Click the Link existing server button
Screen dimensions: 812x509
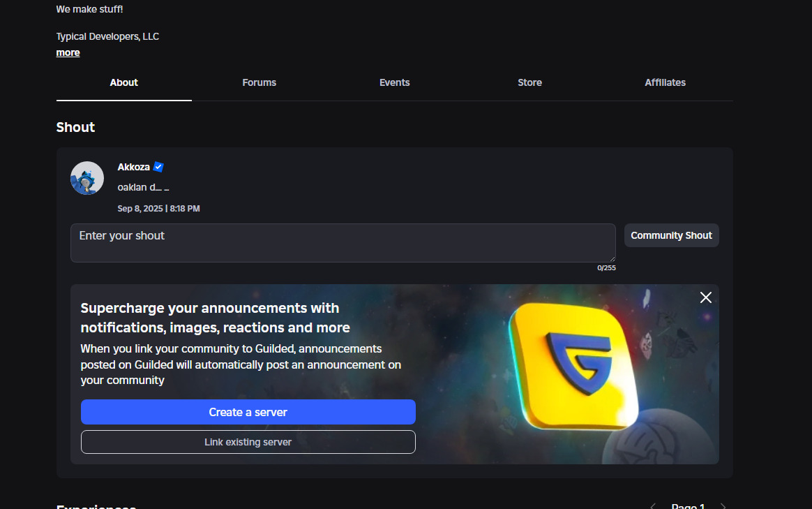coord(248,442)
